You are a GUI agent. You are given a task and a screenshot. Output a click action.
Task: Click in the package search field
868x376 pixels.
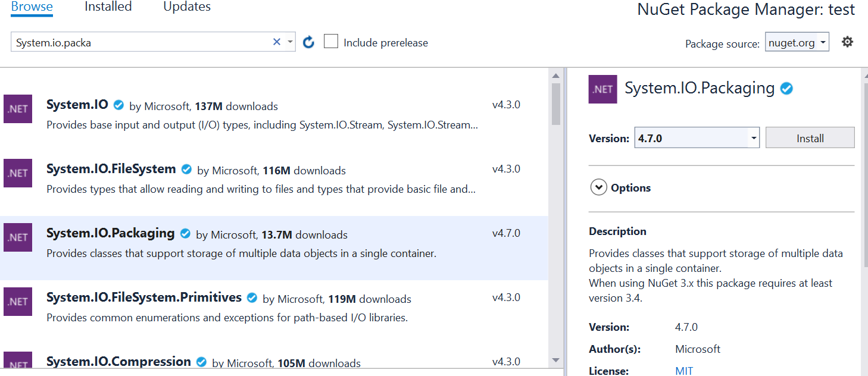143,42
